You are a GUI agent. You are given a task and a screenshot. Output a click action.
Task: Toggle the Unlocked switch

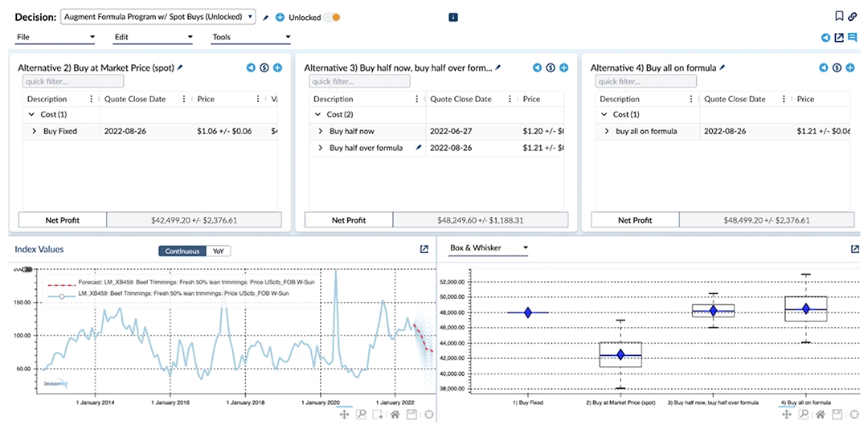pyautogui.click(x=334, y=17)
